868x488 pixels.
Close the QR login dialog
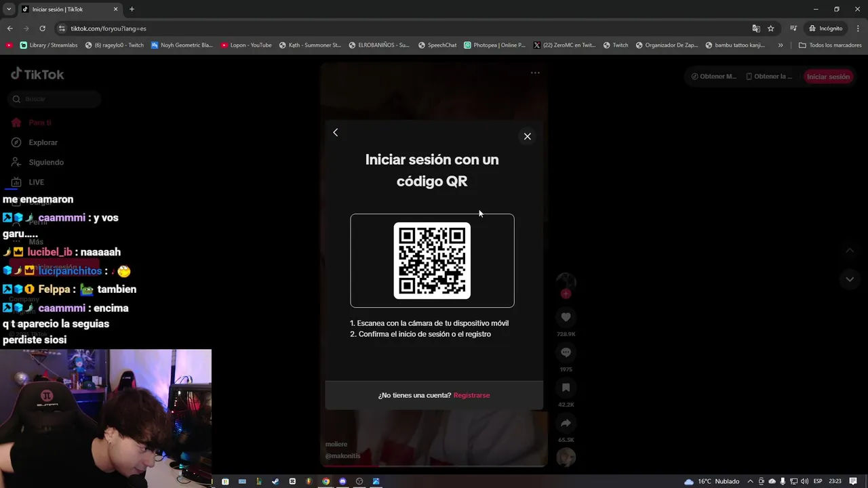pyautogui.click(x=527, y=136)
